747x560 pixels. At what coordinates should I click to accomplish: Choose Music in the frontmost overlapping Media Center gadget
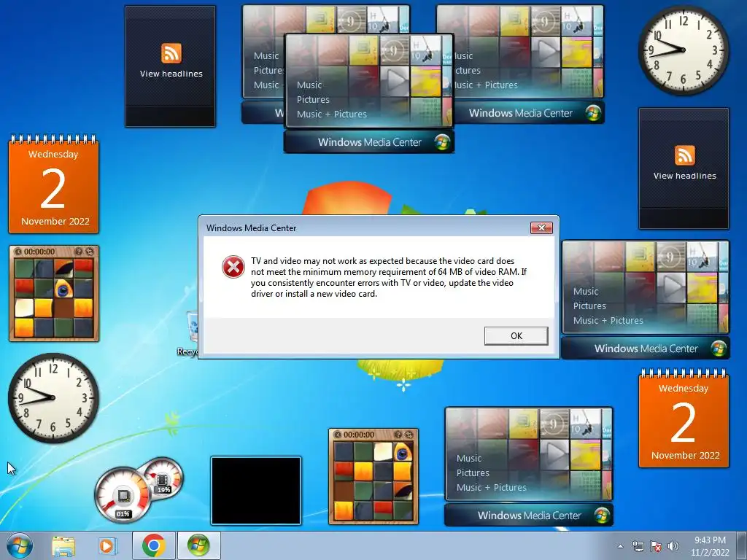[309, 85]
